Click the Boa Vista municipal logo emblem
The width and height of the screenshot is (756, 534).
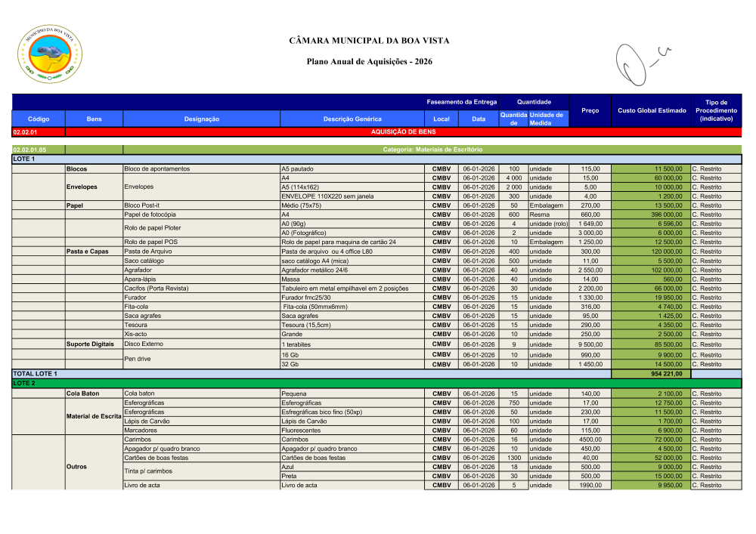(51, 53)
